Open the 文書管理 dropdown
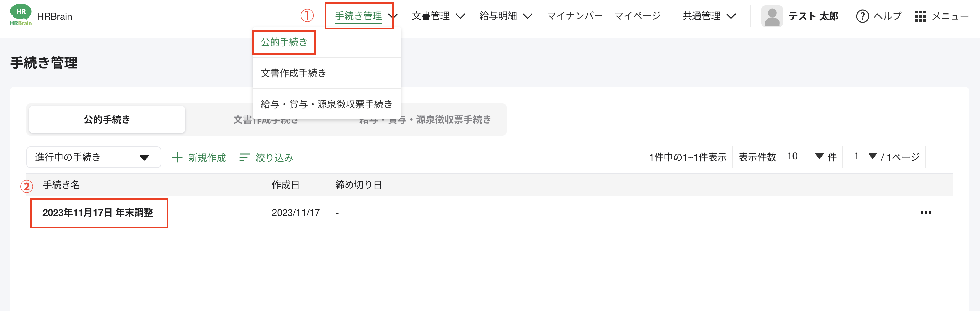The image size is (980, 311). tap(430, 16)
